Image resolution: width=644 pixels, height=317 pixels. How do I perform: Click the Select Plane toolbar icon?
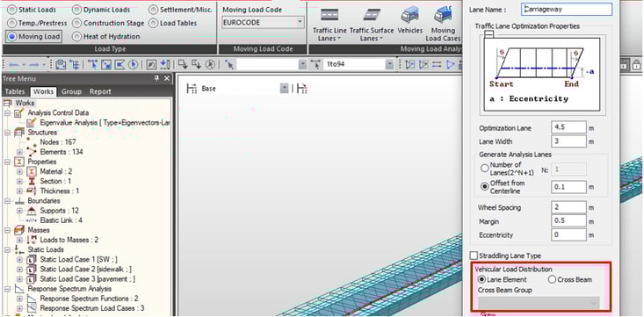pyautogui.click(x=151, y=64)
